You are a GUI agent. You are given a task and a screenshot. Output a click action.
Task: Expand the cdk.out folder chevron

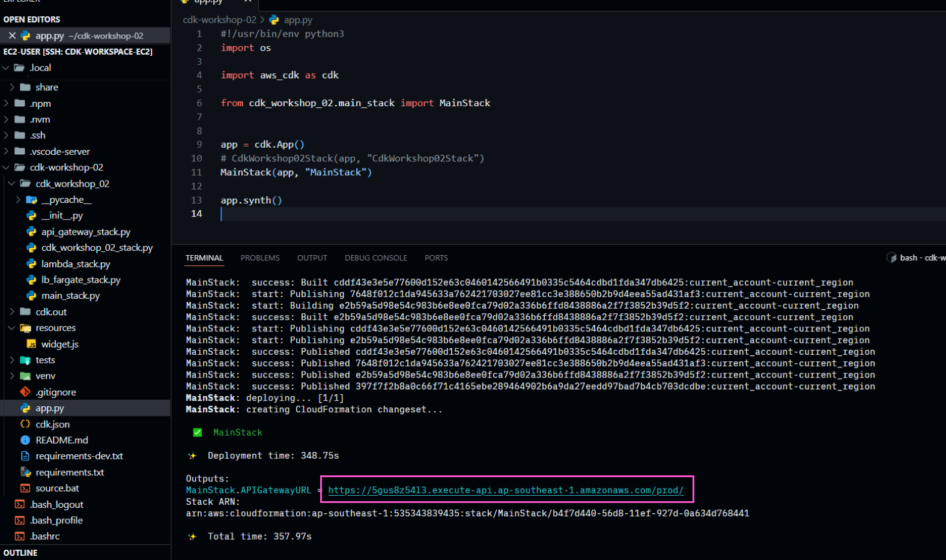pyautogui.click(x=12, y=312)
